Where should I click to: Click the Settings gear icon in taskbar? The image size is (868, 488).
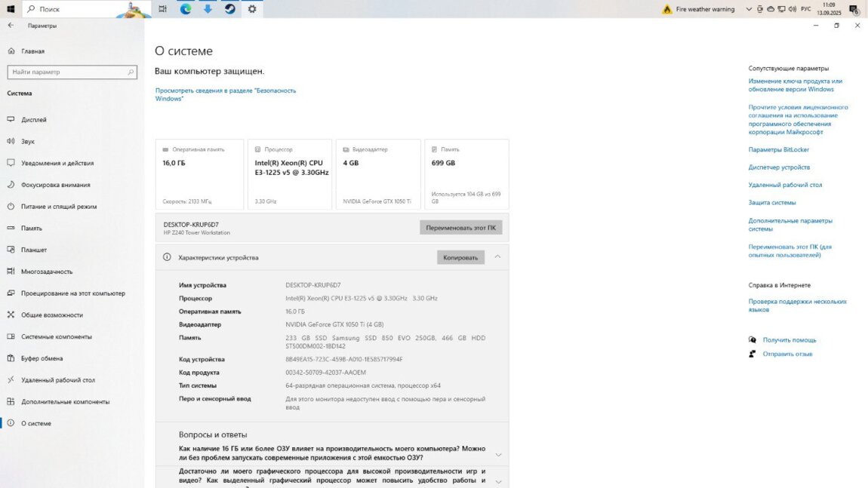pos(252,9)
